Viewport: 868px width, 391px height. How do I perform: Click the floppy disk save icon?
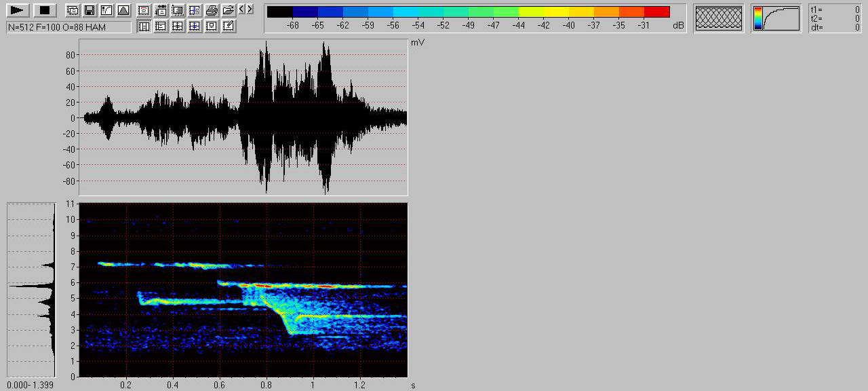tap(89, 10)
